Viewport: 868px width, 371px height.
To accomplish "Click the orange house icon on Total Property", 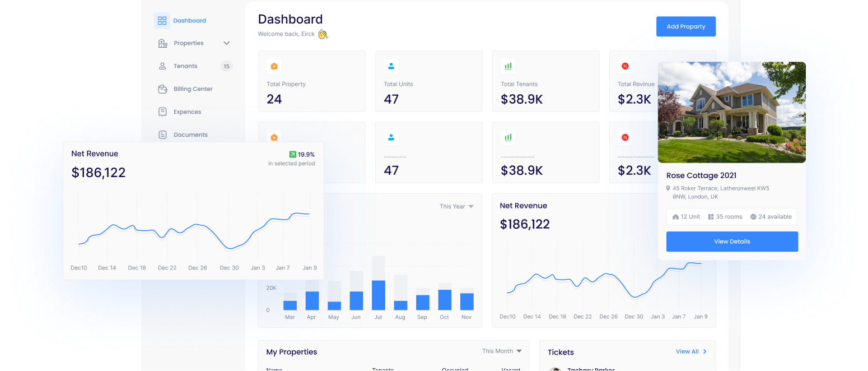I will pos(274,66).
